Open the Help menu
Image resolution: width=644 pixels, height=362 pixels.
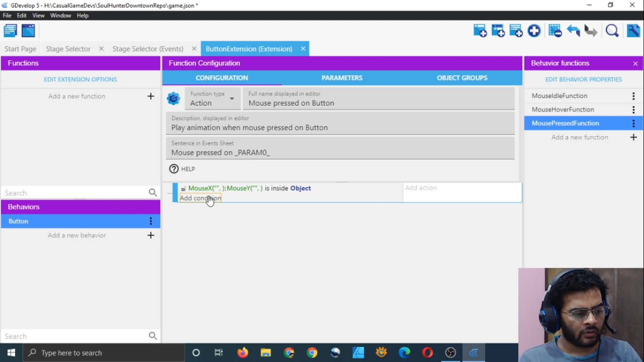pyautogui.click(x=83, y=16)
